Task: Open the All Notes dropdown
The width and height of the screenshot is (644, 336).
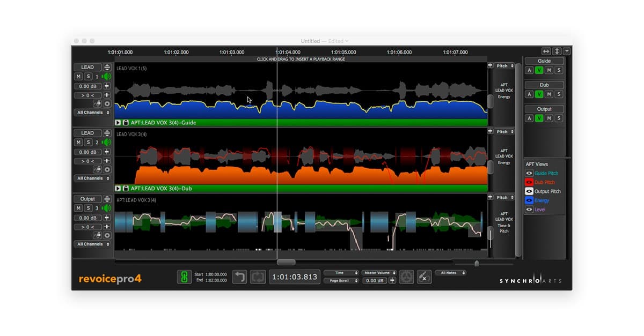Action: pyautogui.click(x=450, y=273)
